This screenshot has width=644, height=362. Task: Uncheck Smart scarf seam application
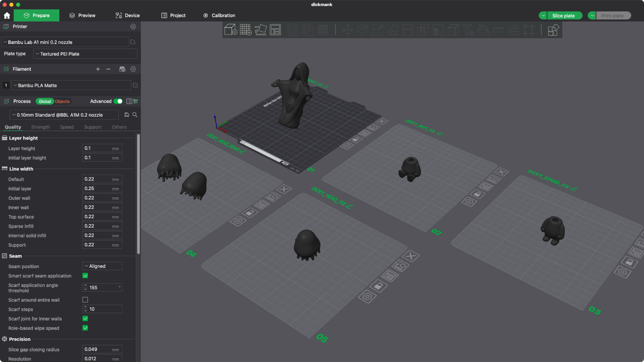tap(85, 276)
